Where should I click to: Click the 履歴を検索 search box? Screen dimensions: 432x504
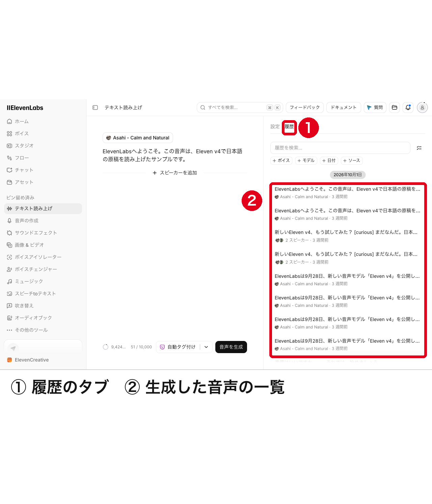tap(340, 148)
